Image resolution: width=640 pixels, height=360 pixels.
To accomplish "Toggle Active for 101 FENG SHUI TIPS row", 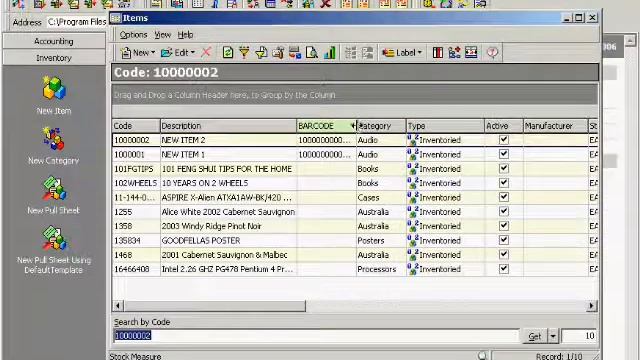I will [504, 168].
